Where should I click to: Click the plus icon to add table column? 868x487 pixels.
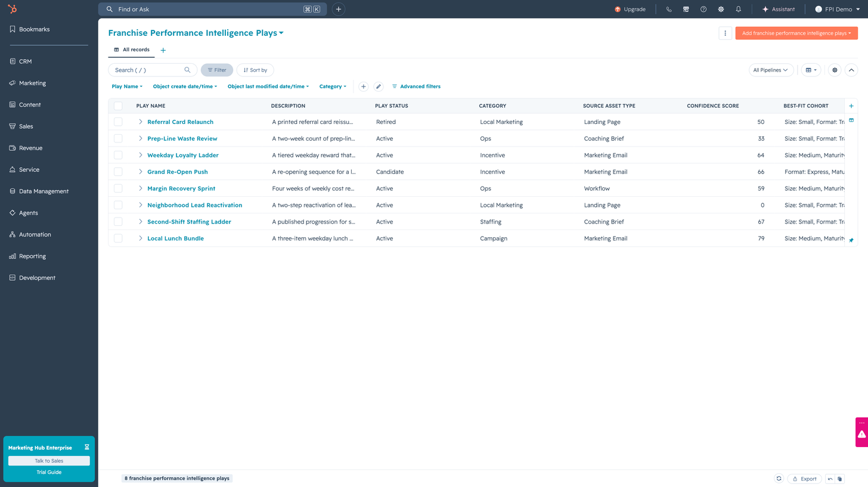click(x=851, y=106)
